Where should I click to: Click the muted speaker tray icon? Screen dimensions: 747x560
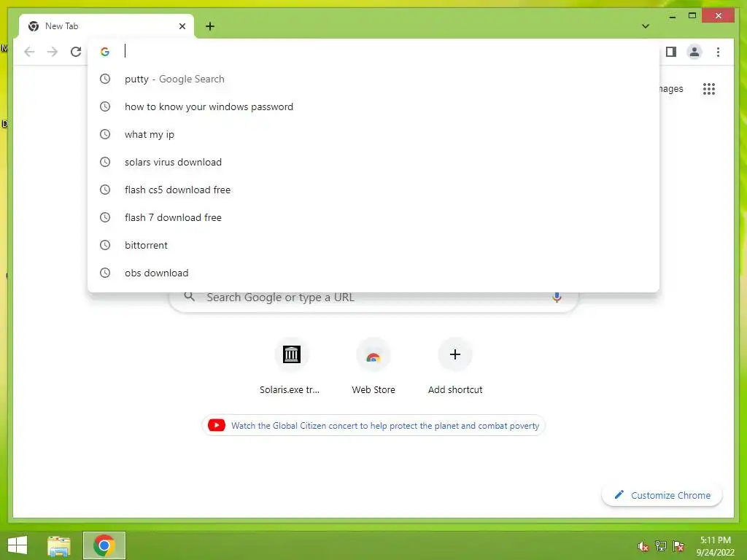(x=643, y=546)
